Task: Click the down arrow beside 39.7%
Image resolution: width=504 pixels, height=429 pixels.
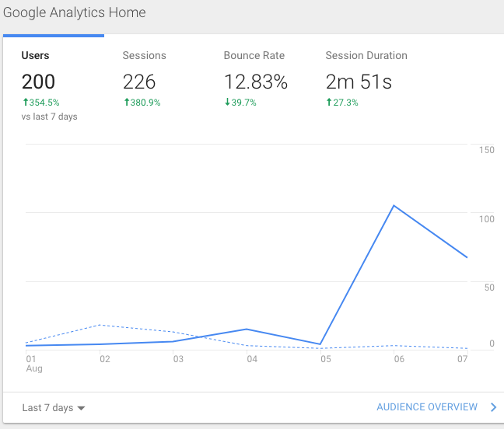Action: (227, 103)
